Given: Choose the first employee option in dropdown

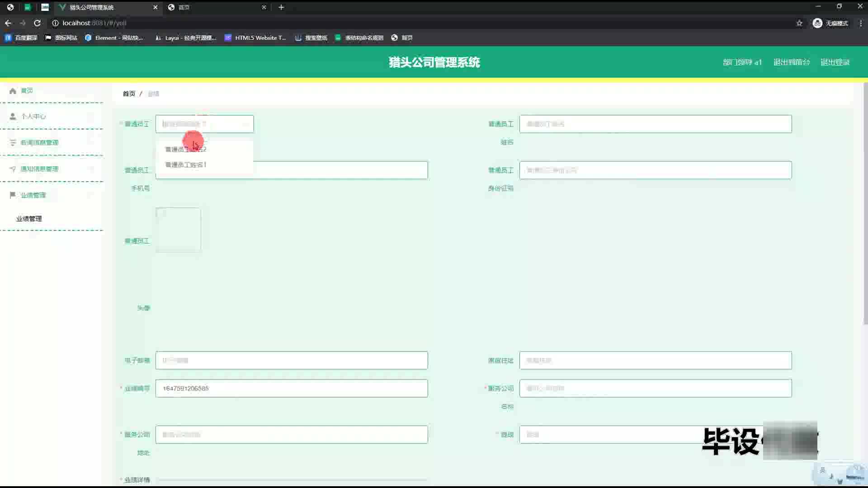Looking at the screenshot, I should 186,150.
